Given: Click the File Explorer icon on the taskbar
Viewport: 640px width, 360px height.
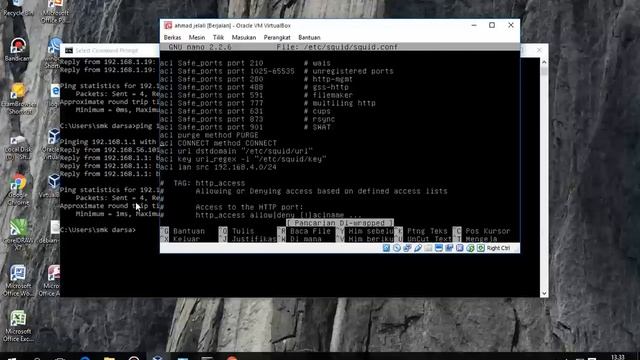Looking at the screenshot, I should [x=109, y=358].
